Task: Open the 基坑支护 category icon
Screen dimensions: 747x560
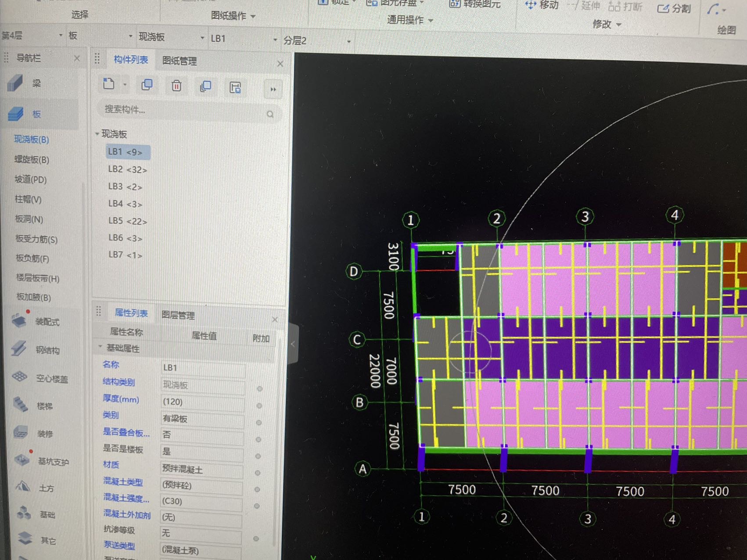Action: pos(22,460)
